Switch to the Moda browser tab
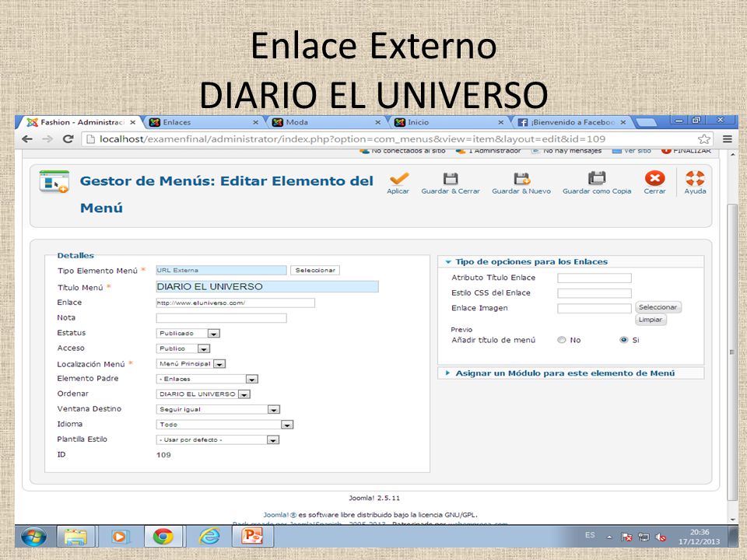Screen dimensions: 747x560 click(326, 122)
